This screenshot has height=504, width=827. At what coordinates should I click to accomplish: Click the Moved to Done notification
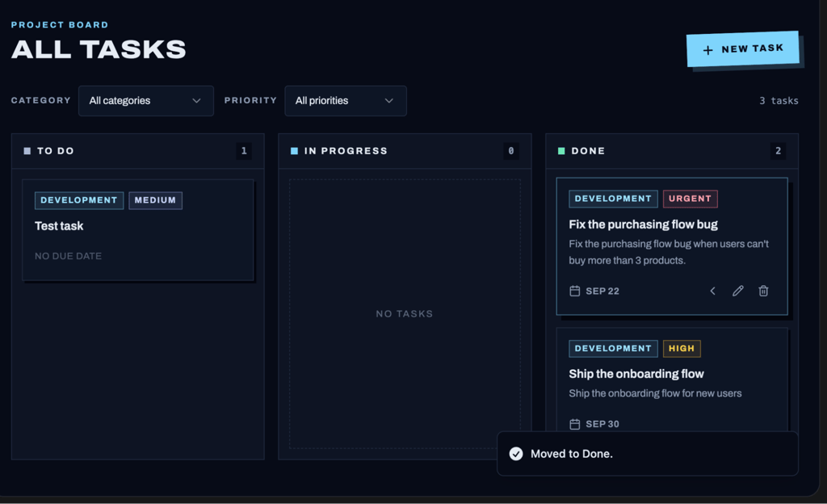point(648,454)
